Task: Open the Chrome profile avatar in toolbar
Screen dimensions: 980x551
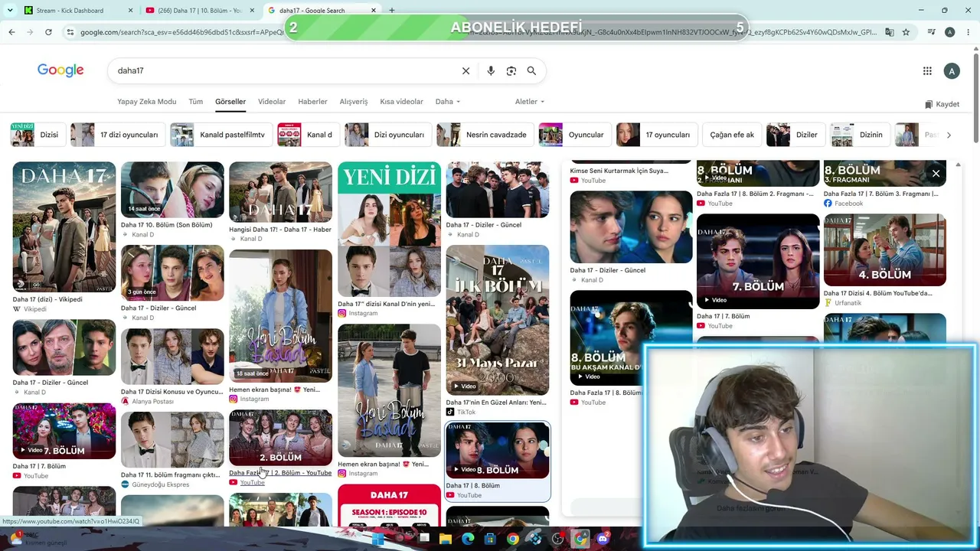Action: point(949,32)
